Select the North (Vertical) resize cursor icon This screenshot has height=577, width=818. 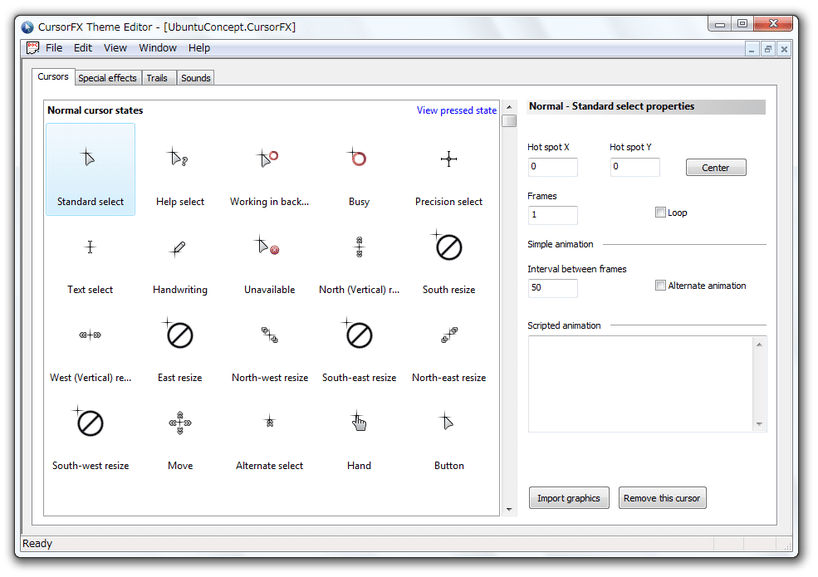coord(359,247)
